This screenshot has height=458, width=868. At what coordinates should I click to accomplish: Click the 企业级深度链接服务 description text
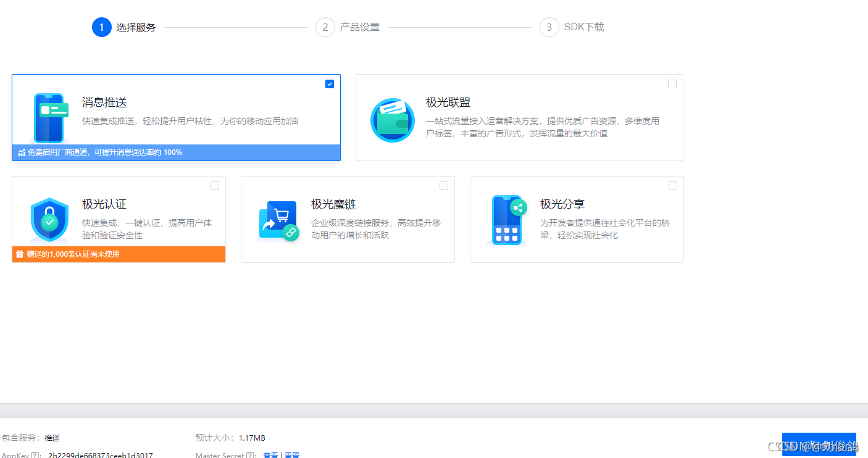pyautogui.click(x=376, y=229)
